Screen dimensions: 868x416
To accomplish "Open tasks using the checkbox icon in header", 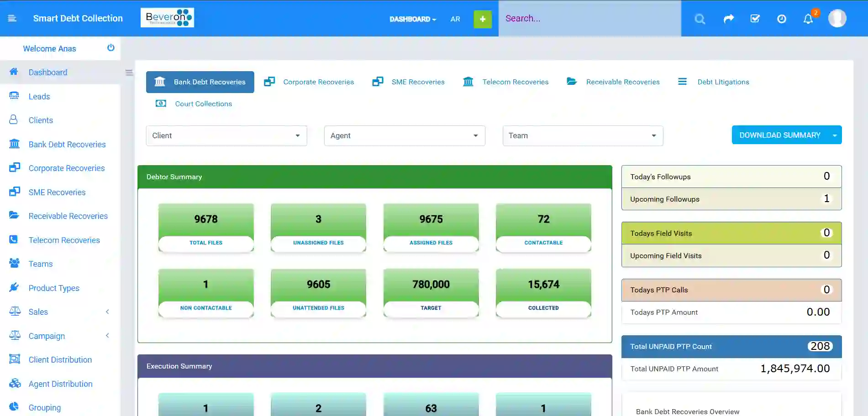I will click(755, 19).
